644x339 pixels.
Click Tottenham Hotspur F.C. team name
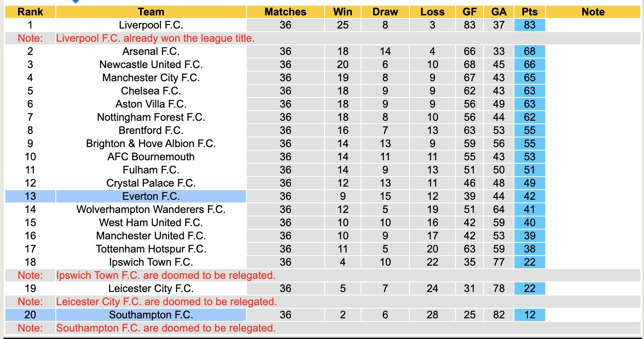pyautogui.click(x=151, y=249)
